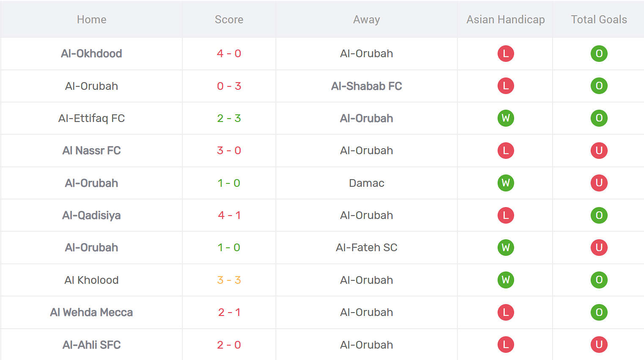The width and height of the screenshot is (644, 360).
Task: Click the Asian Handicap column header
Action: click(506, 19)
